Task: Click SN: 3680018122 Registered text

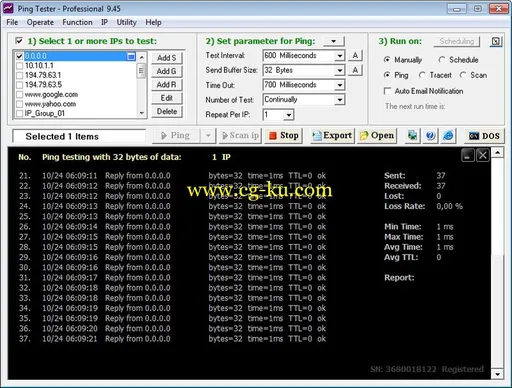Action: click(x=427, y=369)
